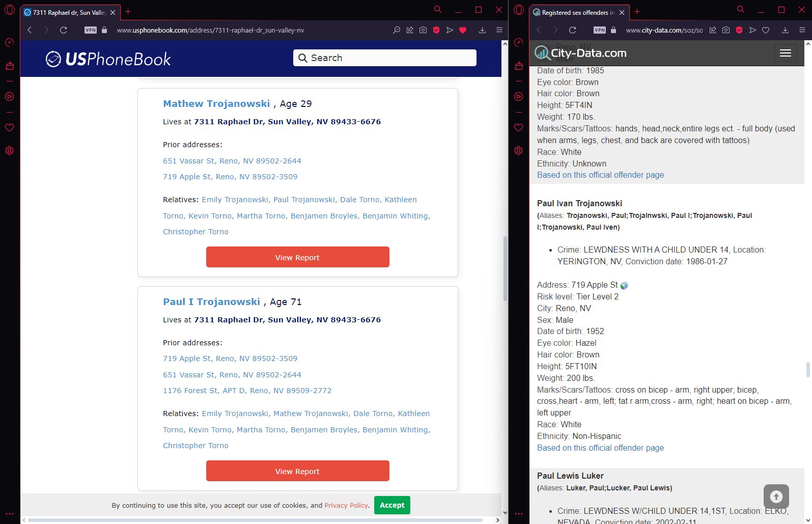Image resolution: width=812 pixels, height=524 pixels.
Task: Click the send flow arrow icon in left window
Action: [x=450, y=30]
